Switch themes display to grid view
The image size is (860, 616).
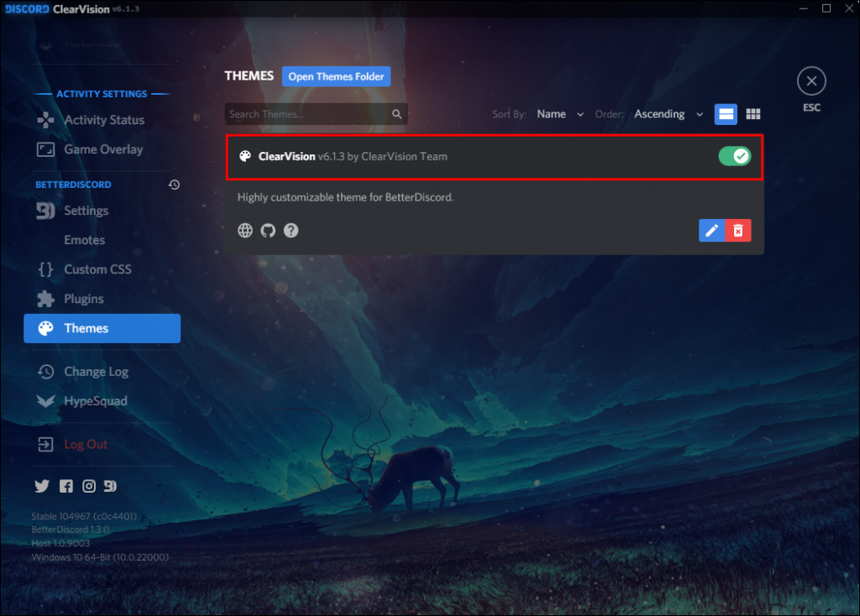752,113
